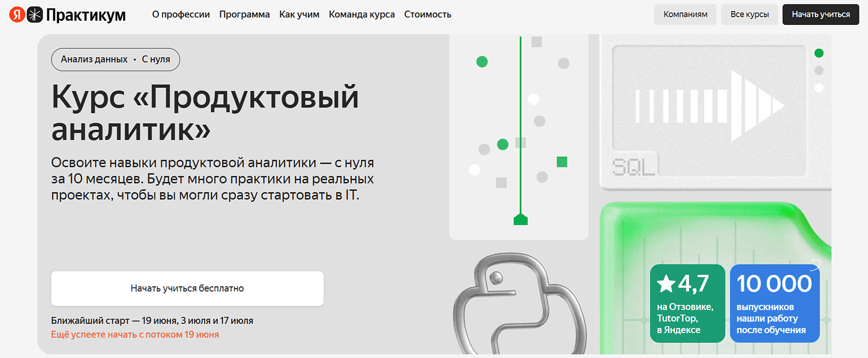
Task: Click the blue '10 000 выпускников' badge
Action: pyautogui.click(x=774, y=303)
